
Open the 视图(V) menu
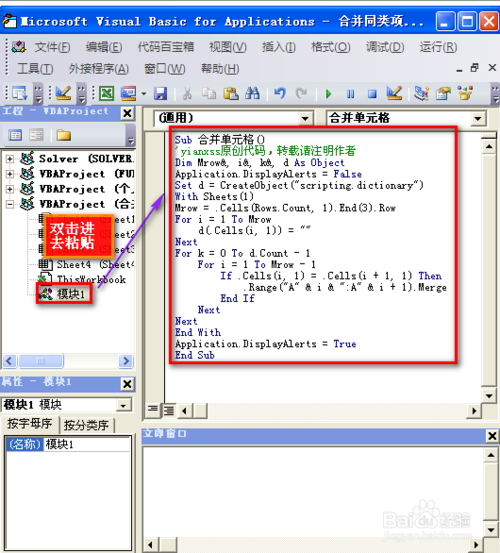[x=228, y=47]
